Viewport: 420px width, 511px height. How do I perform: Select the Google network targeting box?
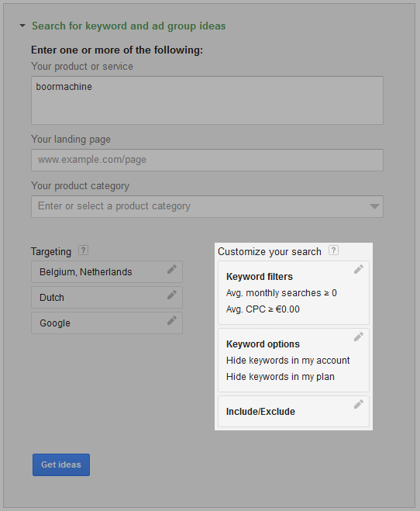[x=107, y=323]
